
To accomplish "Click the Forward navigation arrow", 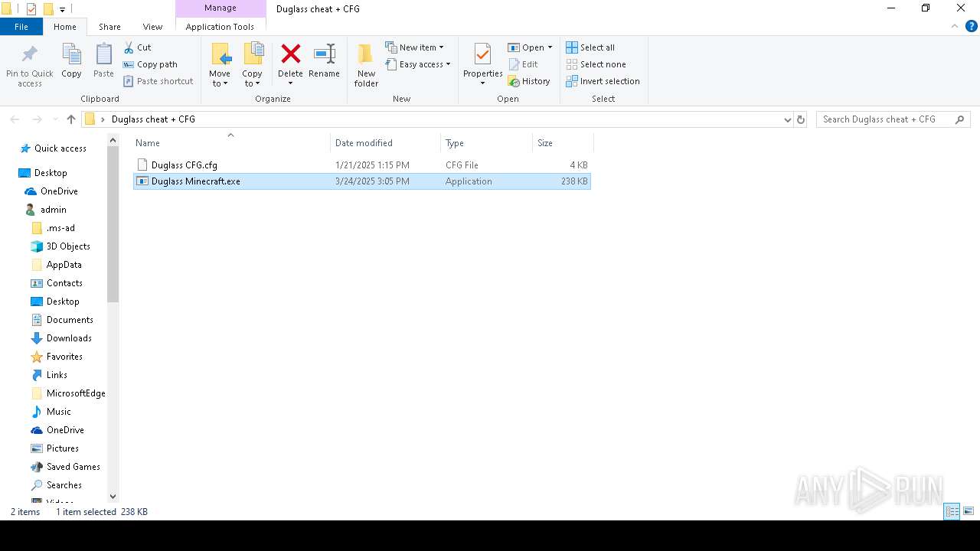I will [x=37, y=119].
